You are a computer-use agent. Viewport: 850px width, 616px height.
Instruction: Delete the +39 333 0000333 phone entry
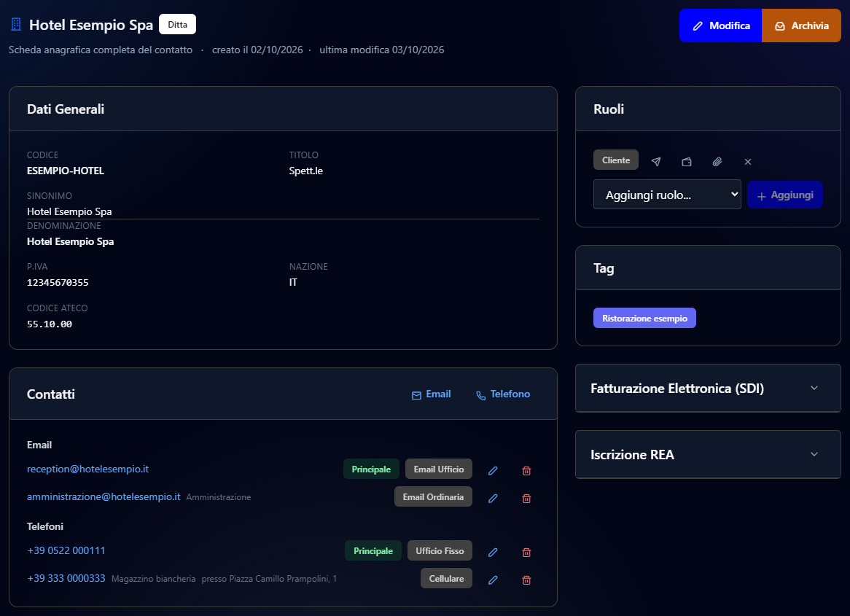(x=526, y=580)
